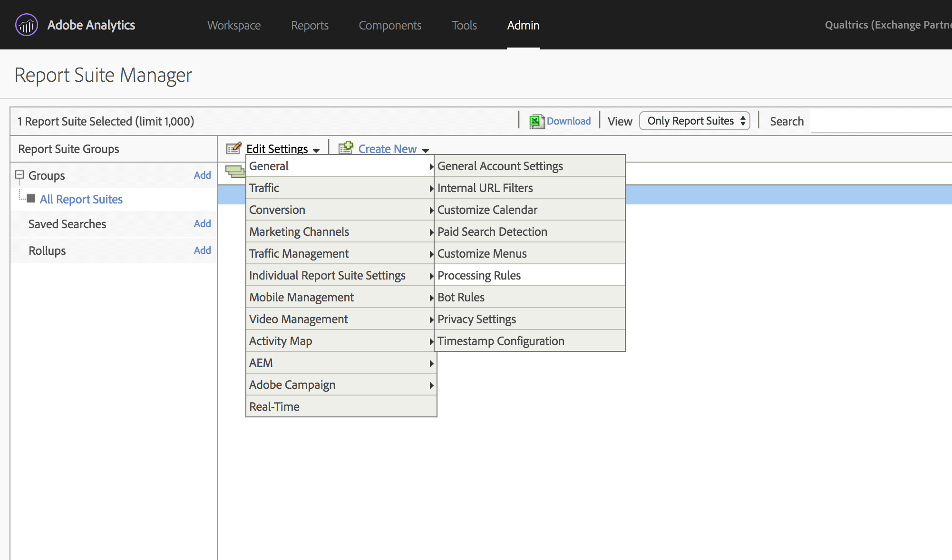Image resolution: width=952 pixels, height=560 pixels.
Task: Select Timestamp Configuration
Action: click(500, 340)
